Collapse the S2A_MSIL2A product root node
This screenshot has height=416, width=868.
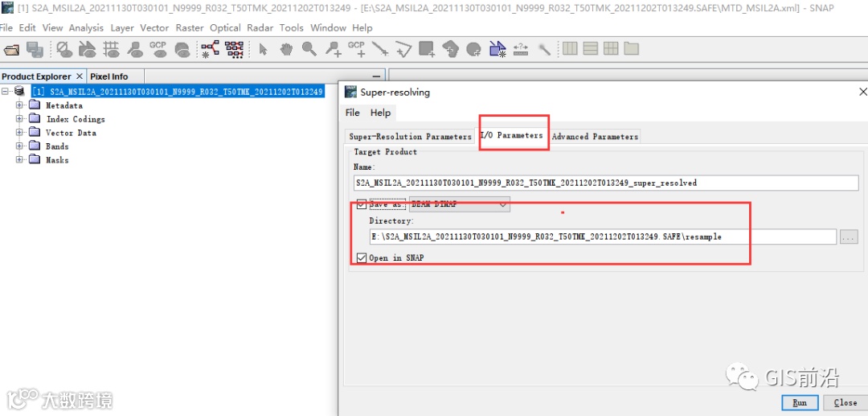[6, 92]
